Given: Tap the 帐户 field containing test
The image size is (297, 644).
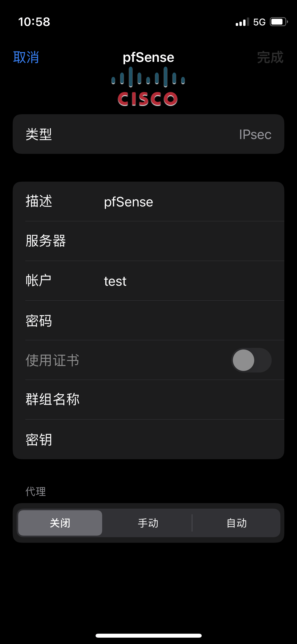Looking at the screenshot, I should 185,281.
